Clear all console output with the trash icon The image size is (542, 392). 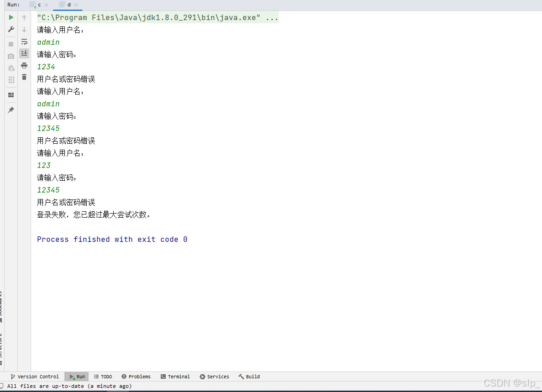click(24, 77)
